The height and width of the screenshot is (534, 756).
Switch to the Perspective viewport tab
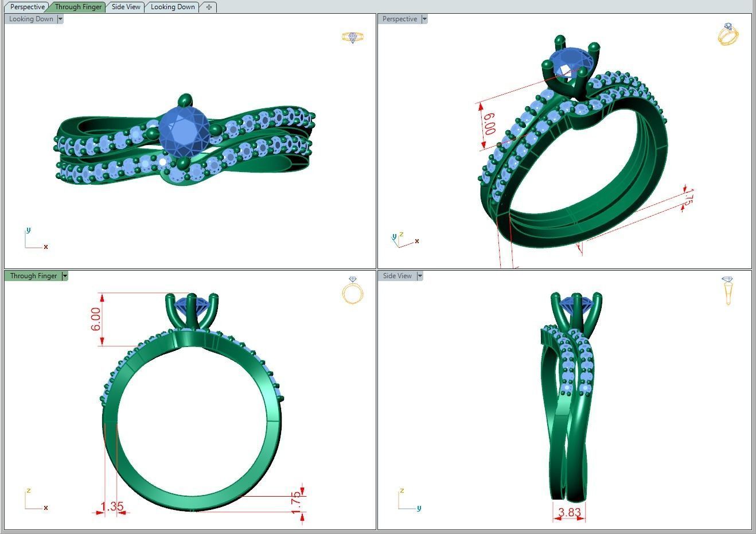[x=27, y=7]
